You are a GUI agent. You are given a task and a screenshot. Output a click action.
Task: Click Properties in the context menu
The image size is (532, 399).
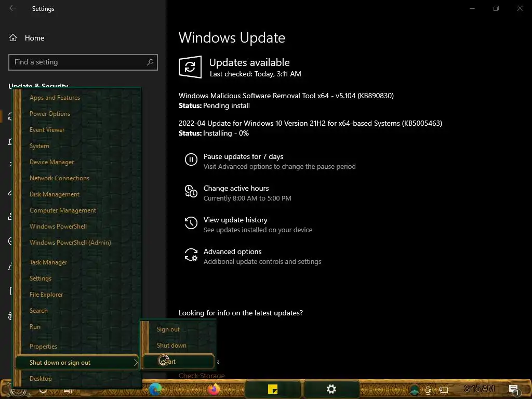point(43,347)
